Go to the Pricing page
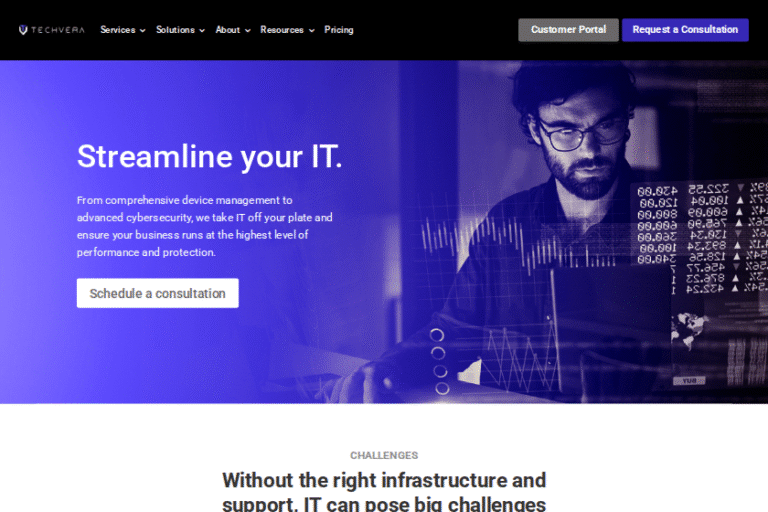 coord(338,30)
